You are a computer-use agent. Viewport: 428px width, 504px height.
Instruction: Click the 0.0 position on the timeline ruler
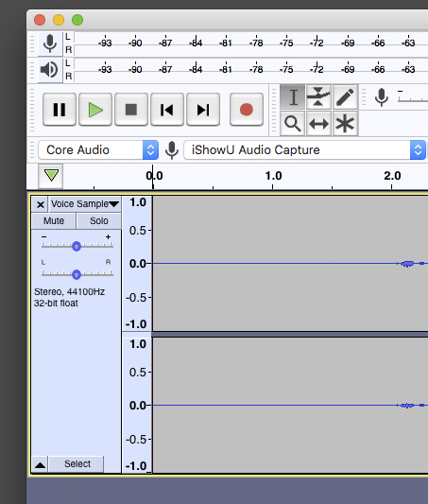pos(154,176)
